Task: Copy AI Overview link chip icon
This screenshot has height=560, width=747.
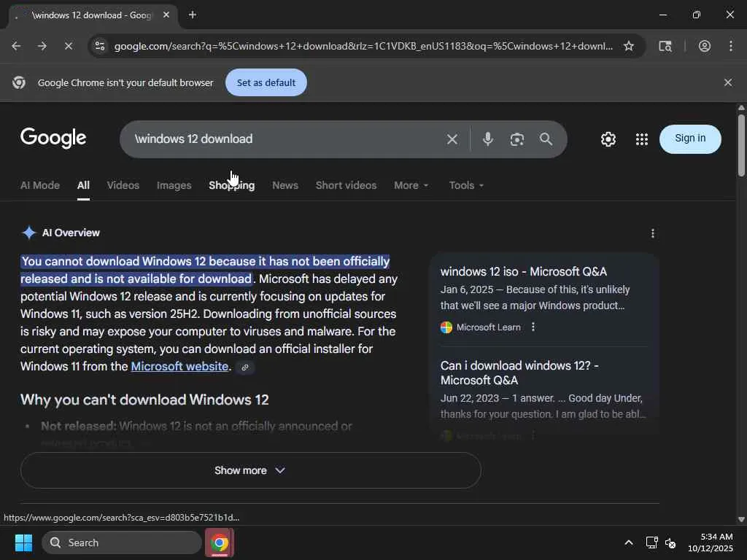Action: [x=245, y=367]
